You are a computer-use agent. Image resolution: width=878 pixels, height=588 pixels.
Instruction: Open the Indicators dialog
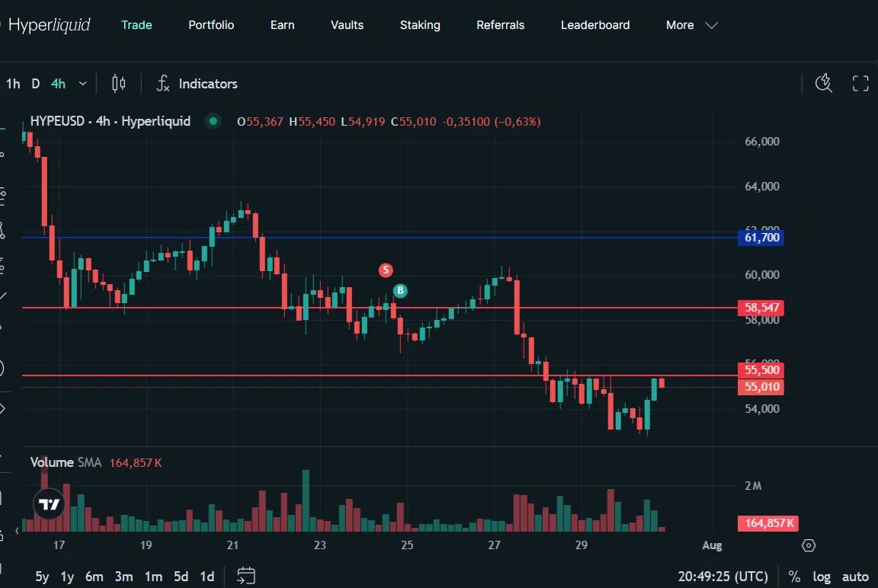[197, 84]
